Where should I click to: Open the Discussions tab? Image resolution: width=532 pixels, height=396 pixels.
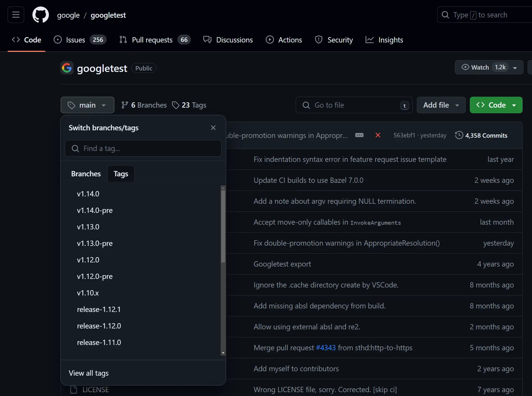point(228,40)
